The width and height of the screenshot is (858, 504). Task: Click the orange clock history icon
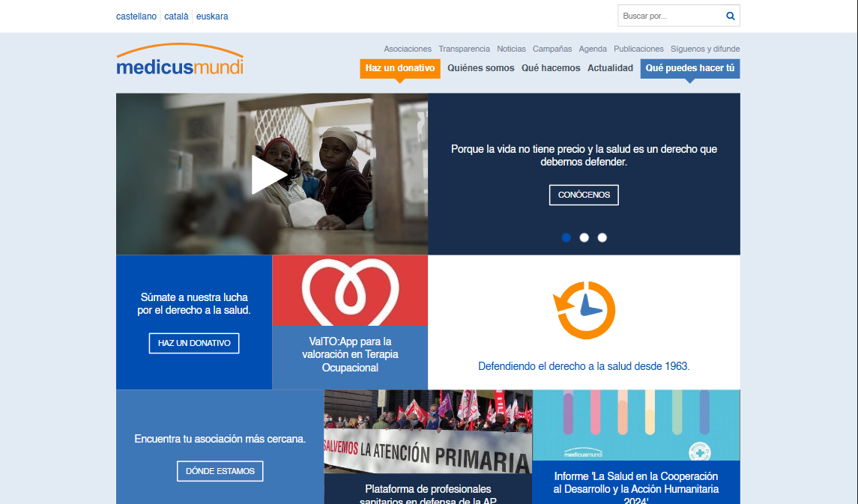[x=584, y=310]
